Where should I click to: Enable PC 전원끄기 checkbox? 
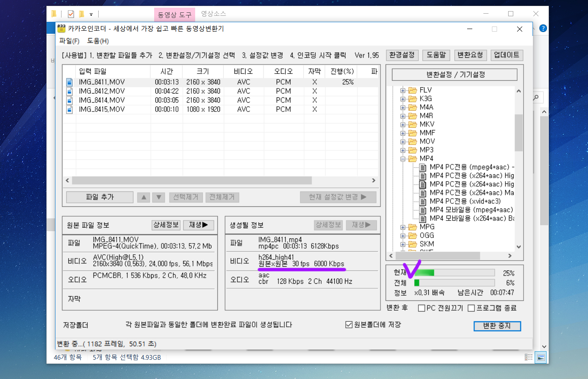pyautogui.click(x=421, y=308)
